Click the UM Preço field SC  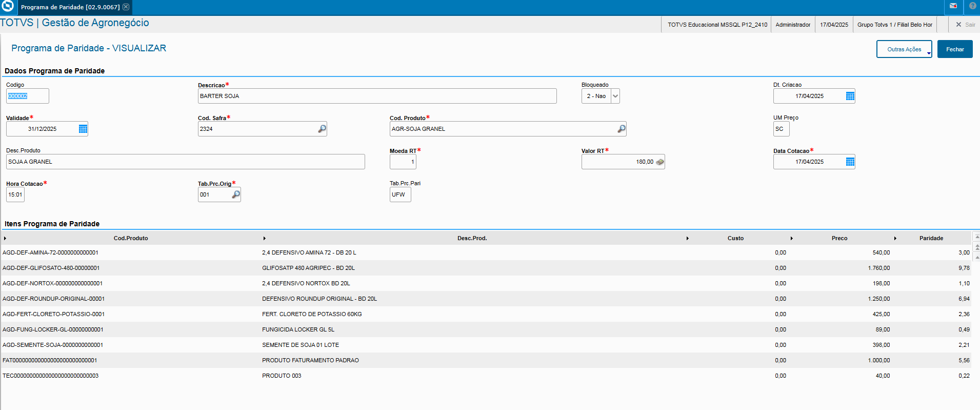pos(781,129)
